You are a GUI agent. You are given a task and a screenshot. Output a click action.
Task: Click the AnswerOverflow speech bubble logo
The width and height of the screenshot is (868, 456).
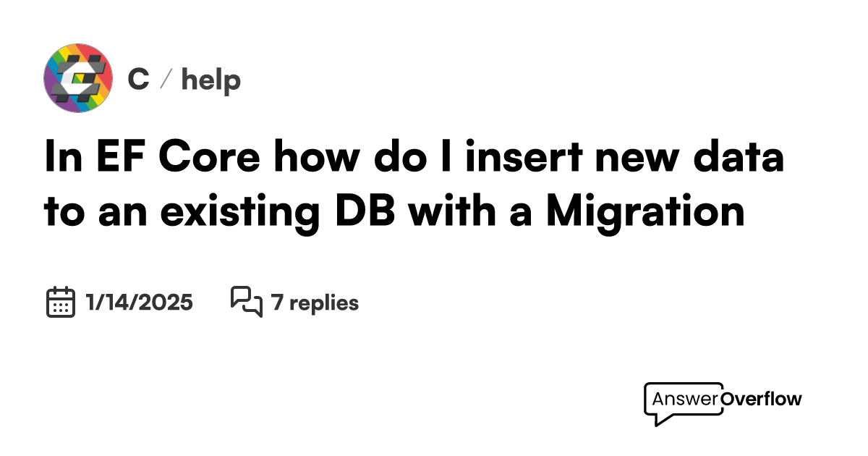[x=723, y=402]
